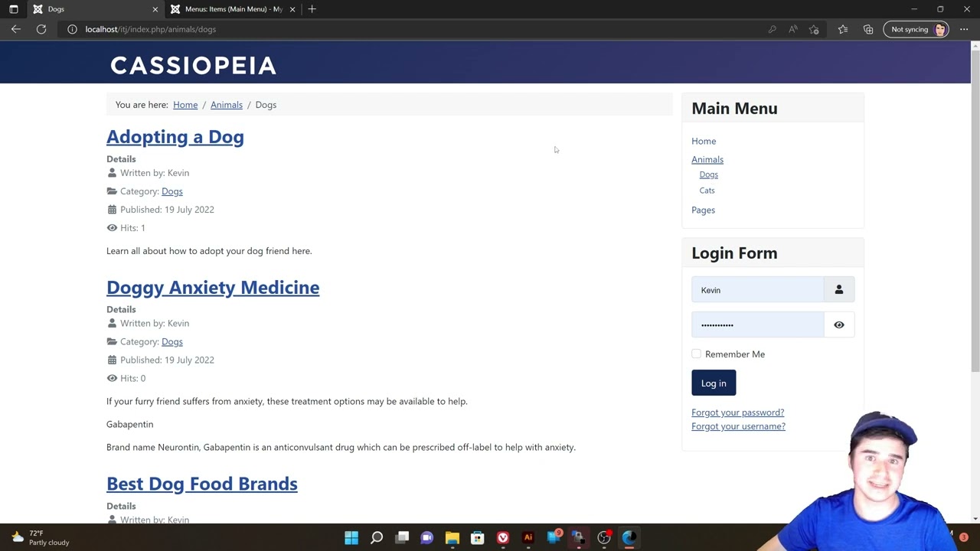980x551 pixels.
Task: Open File Explorer from the taskbar
Action: coord(452,538)
